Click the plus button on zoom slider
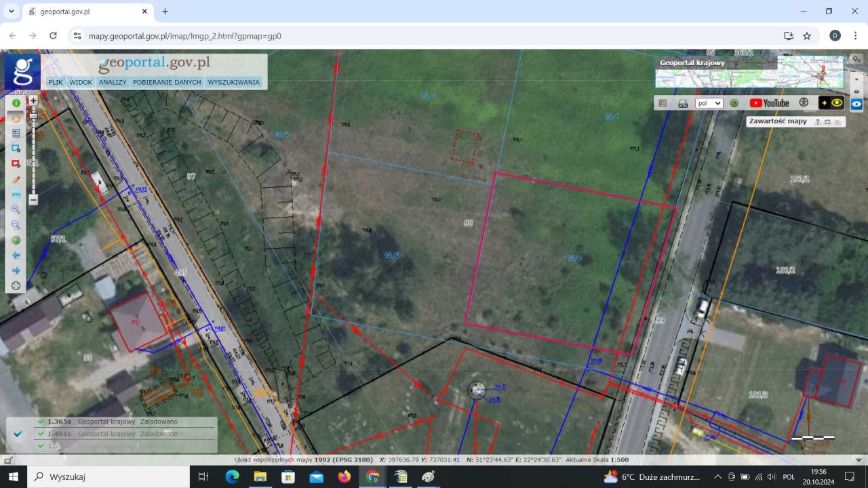This screenshot has width=868, height=488. click(x=33, y=100)
